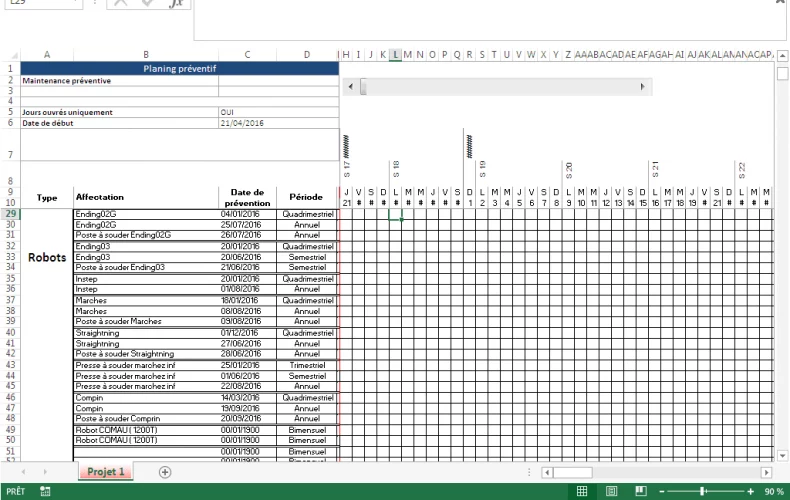Viewport: 790px width, 500px height.
Task: Switch to Page Layout view icon
Action: (x=612, y=491)
